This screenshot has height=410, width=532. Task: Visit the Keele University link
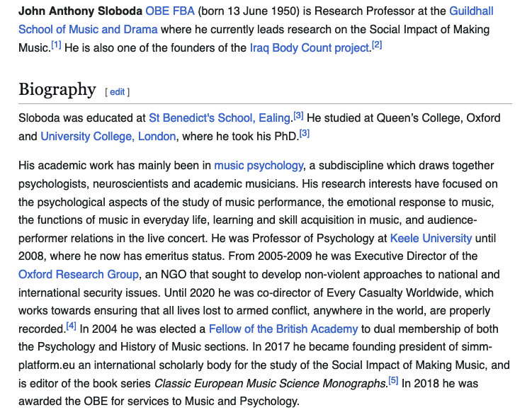(431, 238)
